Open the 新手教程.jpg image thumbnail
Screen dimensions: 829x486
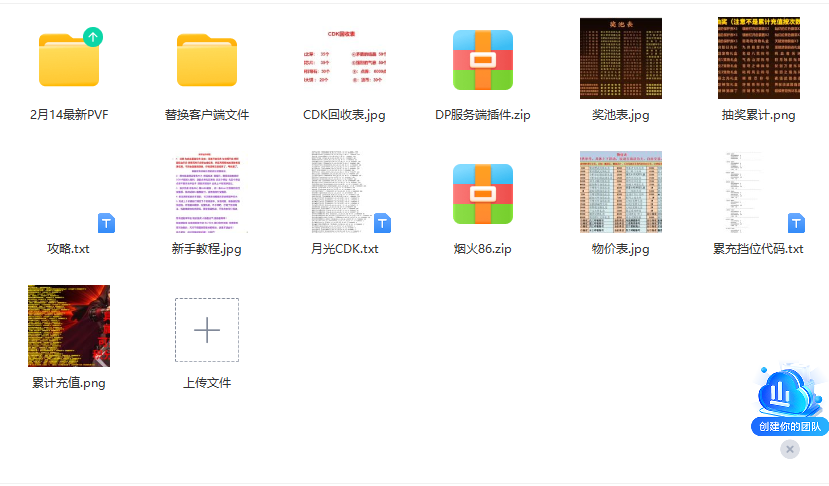coord(207,192)
